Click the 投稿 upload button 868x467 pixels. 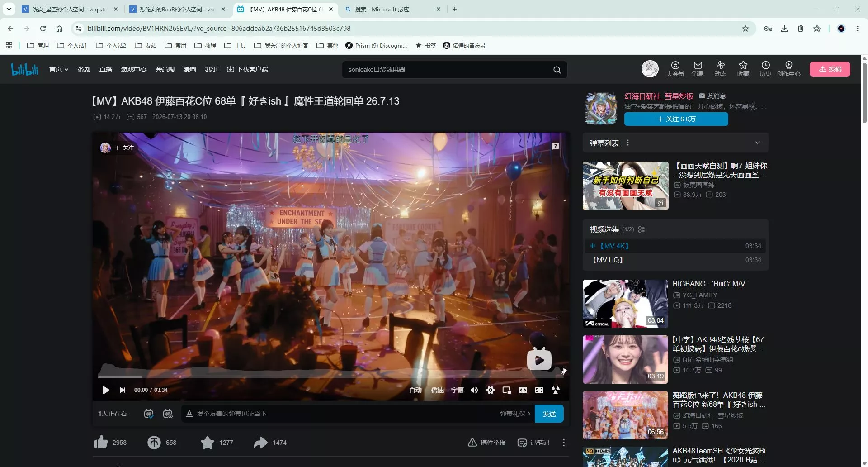[830, 69]
